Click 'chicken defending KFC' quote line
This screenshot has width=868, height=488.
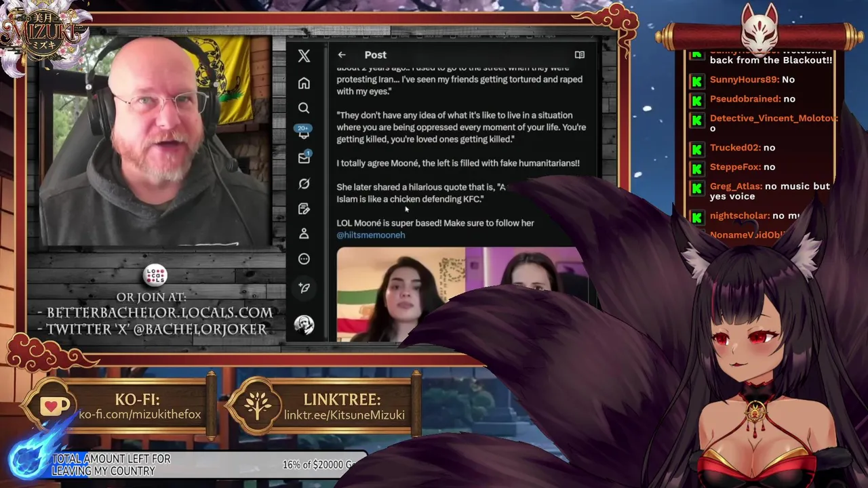point(410,199)
